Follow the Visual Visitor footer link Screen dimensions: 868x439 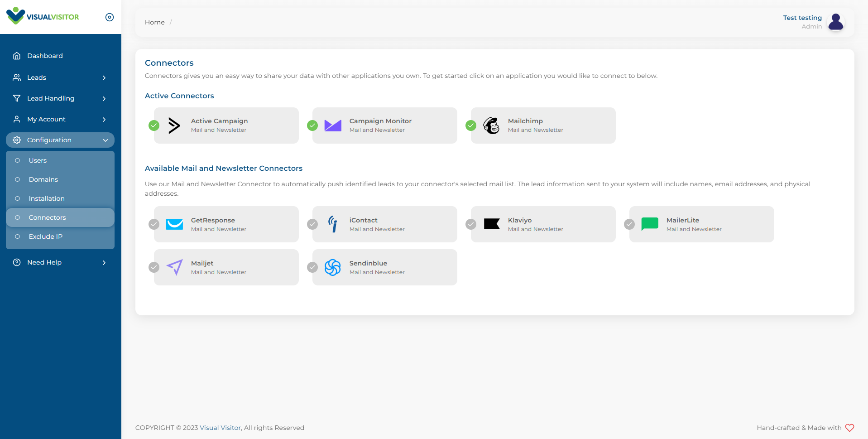[220, 428]
